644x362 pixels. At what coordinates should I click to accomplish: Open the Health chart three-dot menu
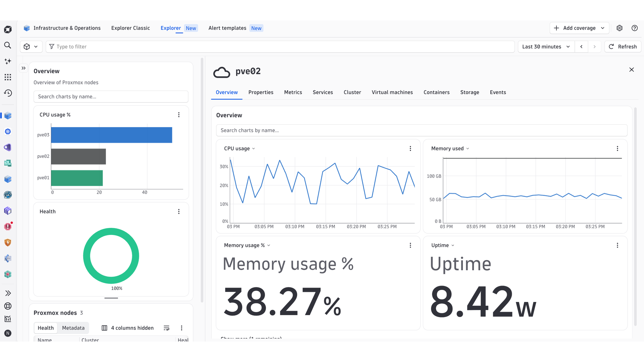[179, 212]
